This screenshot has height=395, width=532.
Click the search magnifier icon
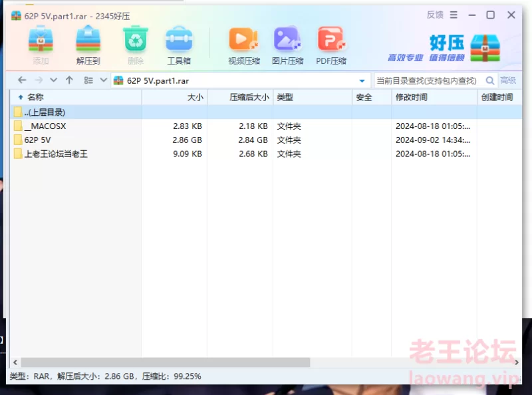[x=490, y=80]
